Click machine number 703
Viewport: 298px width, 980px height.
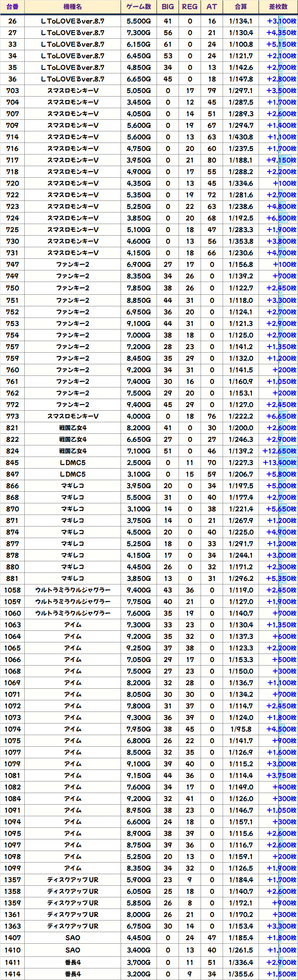(x=12, y=91)
